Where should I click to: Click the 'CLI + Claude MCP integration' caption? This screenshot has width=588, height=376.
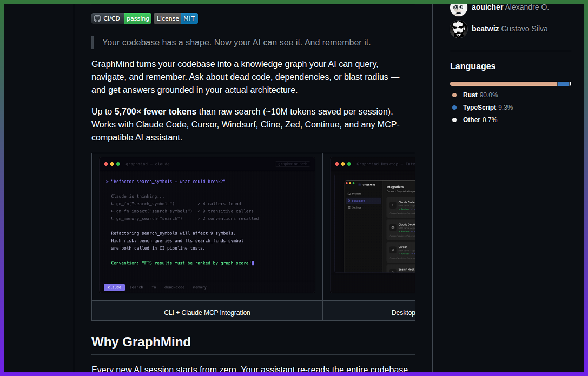coord(207,313)
